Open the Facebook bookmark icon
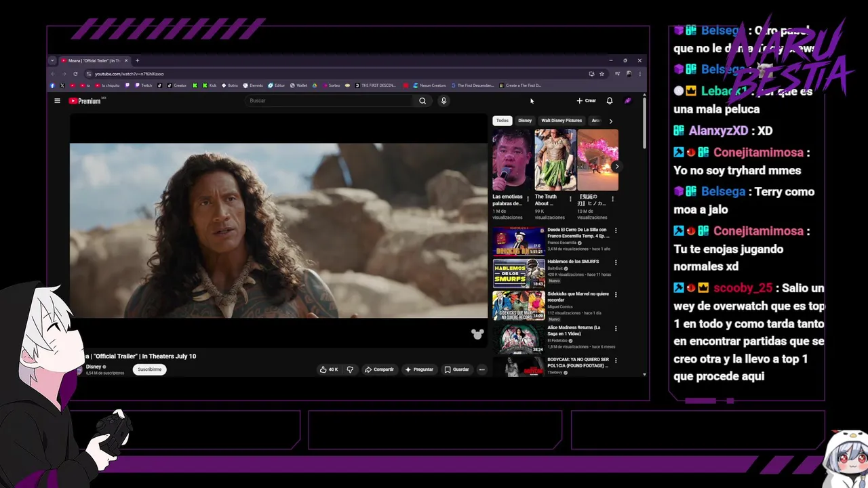The height and width of the screenshot is (488, 868). tap(53, 85)
